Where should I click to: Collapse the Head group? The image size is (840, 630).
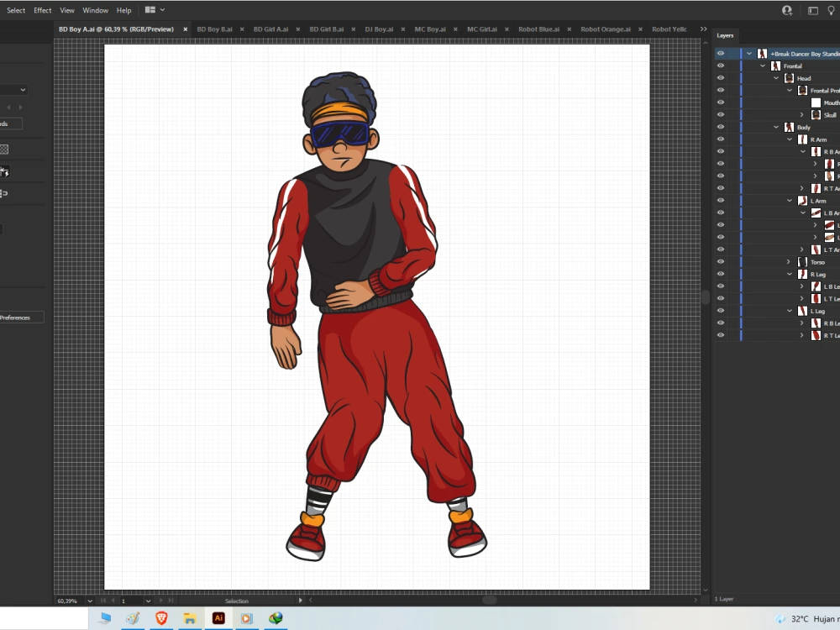point(775,78)
